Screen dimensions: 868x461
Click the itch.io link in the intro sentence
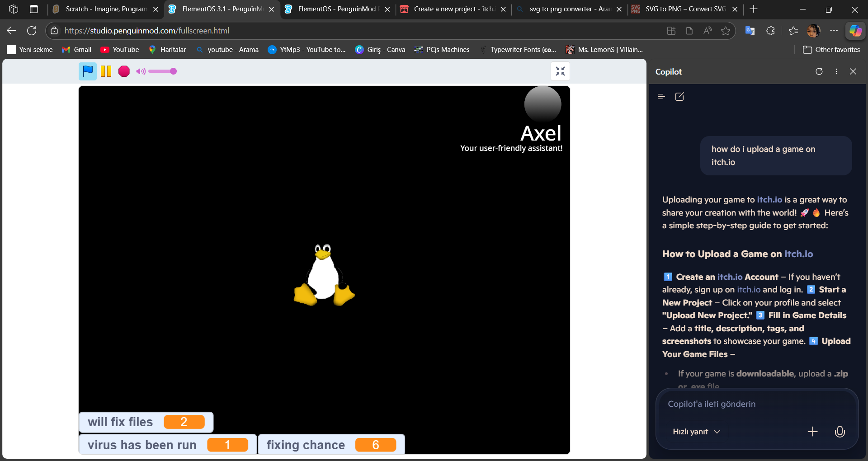[x=769, y=199]
